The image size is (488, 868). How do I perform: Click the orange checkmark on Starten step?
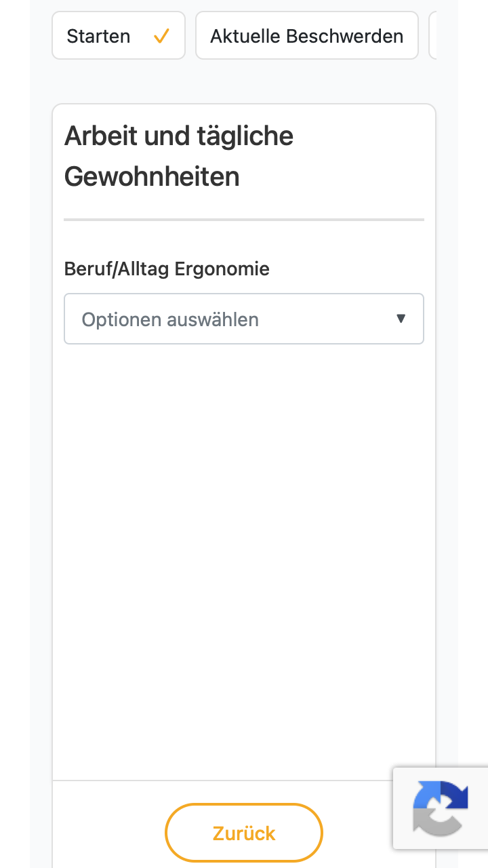[161, 36]
